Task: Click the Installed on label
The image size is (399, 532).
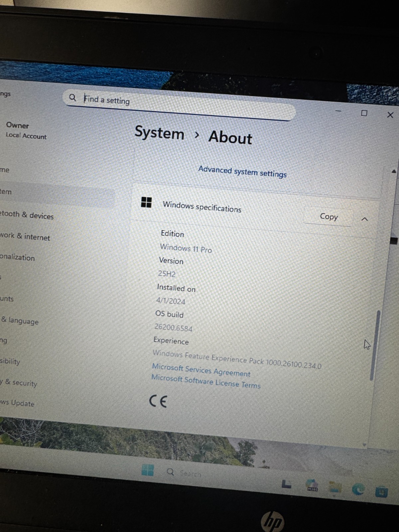Action: (x=176, y=288)
